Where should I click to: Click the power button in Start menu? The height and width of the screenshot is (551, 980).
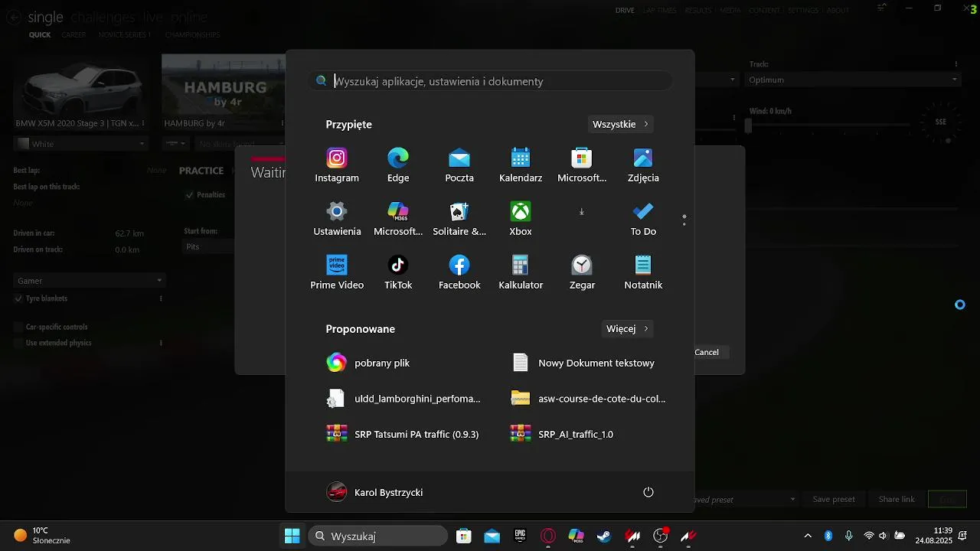(648, 492)
